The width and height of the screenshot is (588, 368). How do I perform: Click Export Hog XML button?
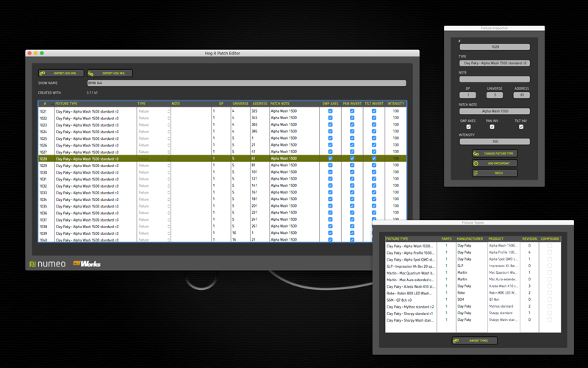click(x=110, y=73)
